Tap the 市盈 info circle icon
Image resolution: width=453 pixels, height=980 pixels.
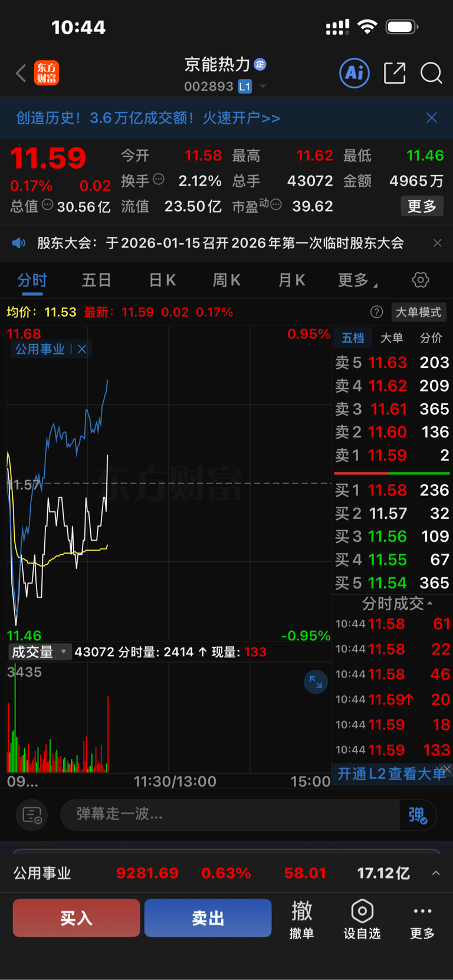click(275, 205)
